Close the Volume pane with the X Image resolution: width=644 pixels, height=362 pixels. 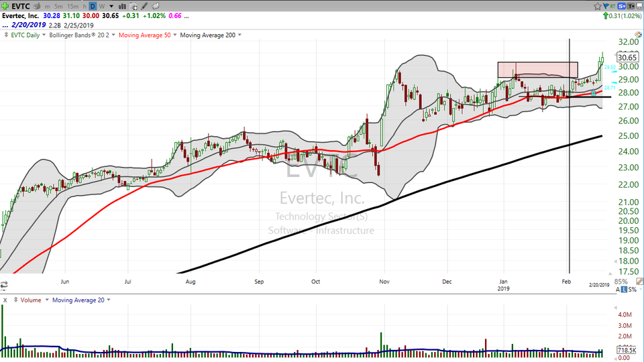click(x=5, y=300)
